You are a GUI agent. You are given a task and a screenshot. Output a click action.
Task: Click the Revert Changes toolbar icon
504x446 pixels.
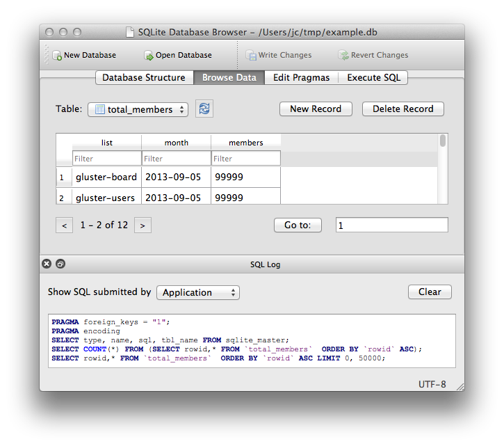tap(343, 56)
